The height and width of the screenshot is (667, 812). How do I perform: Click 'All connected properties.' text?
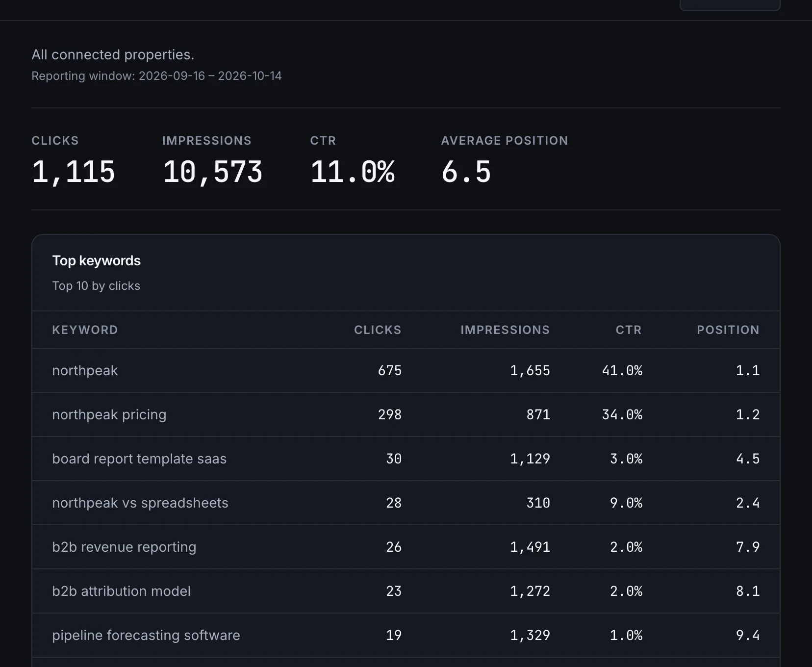click(113, 54)
